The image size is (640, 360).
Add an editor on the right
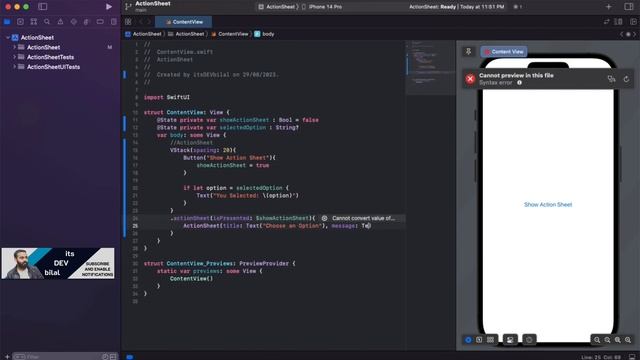[x=633, y=22]
